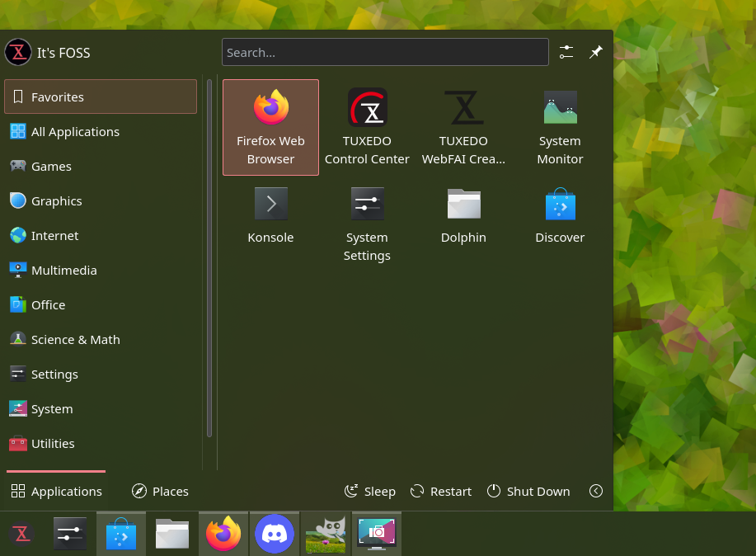Open the All Applications category

point(101,131)
